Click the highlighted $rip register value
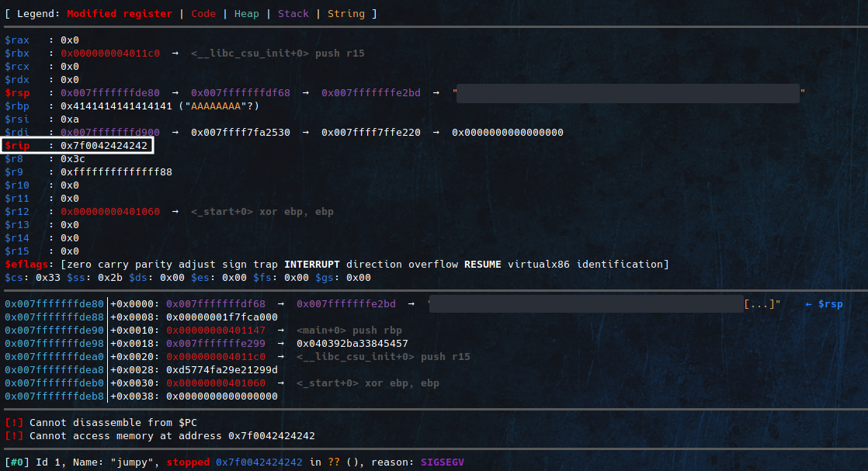The image size is (868, 471). 105,145
